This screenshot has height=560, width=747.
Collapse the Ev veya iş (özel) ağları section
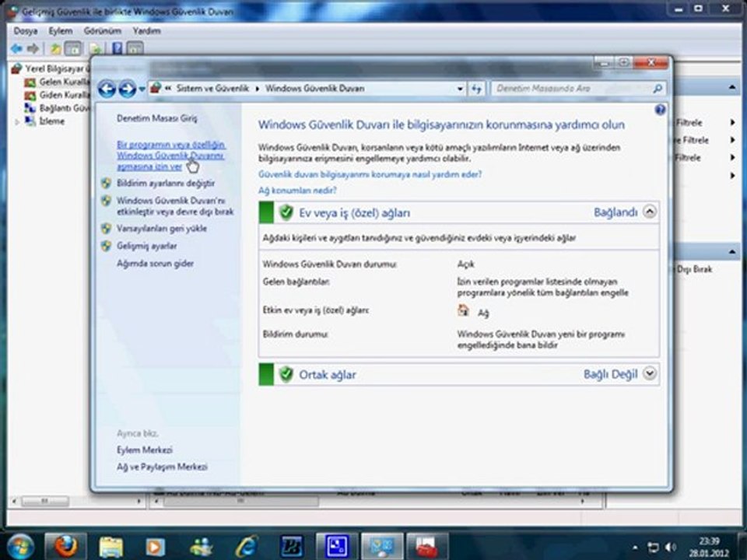[649, 212]
